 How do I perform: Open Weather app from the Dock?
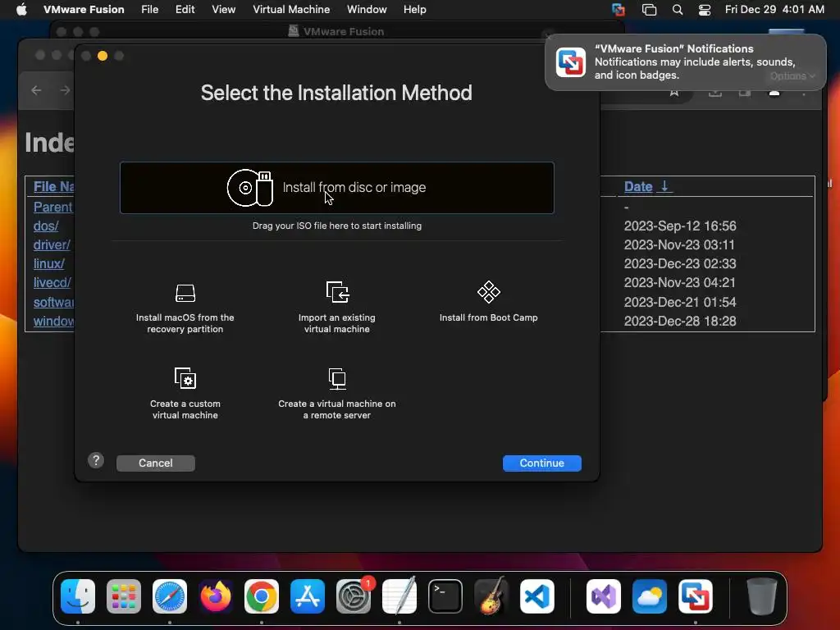[650, 596]
